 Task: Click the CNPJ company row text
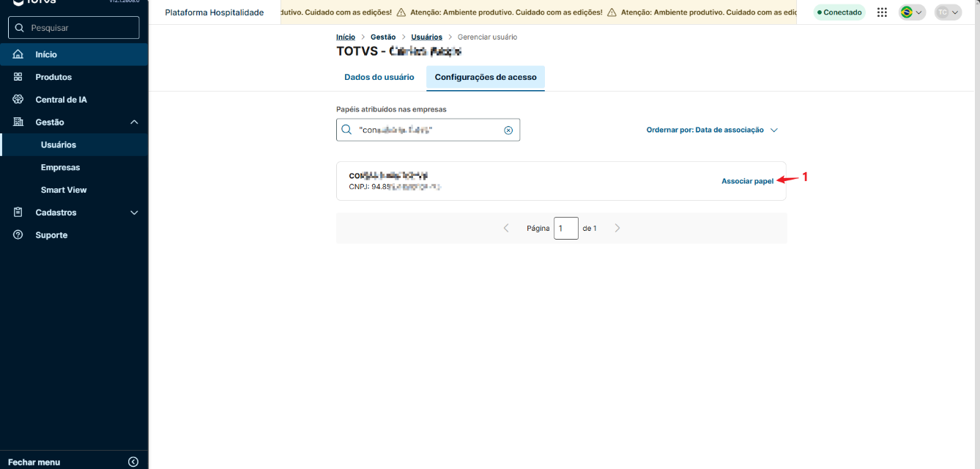pos(396,187)
